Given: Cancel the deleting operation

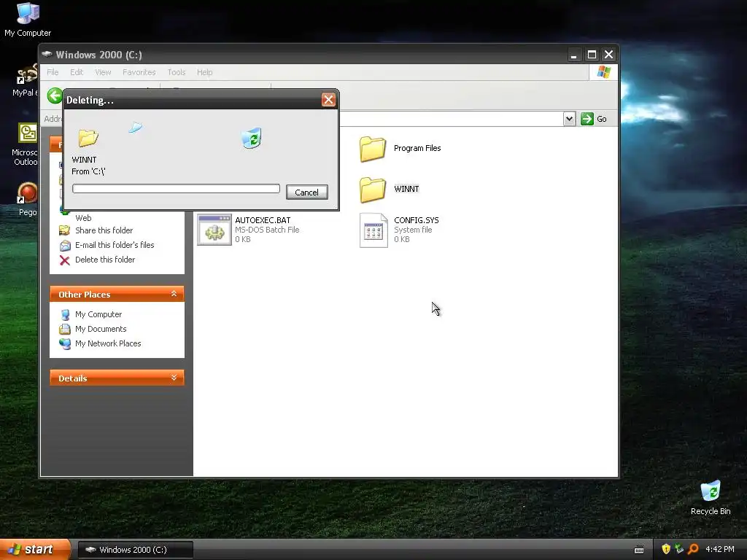Looking at the screenshot, I should point(307,192).
